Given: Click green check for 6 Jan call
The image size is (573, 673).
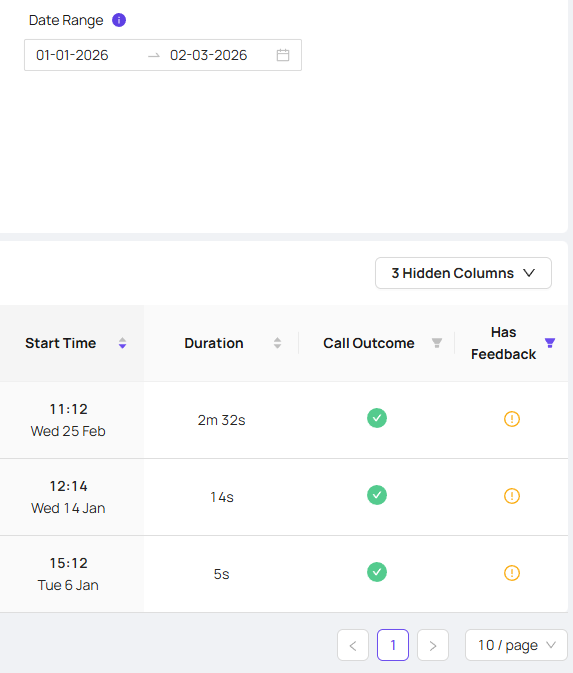Looking at the screenshot, I should [377, 572].
